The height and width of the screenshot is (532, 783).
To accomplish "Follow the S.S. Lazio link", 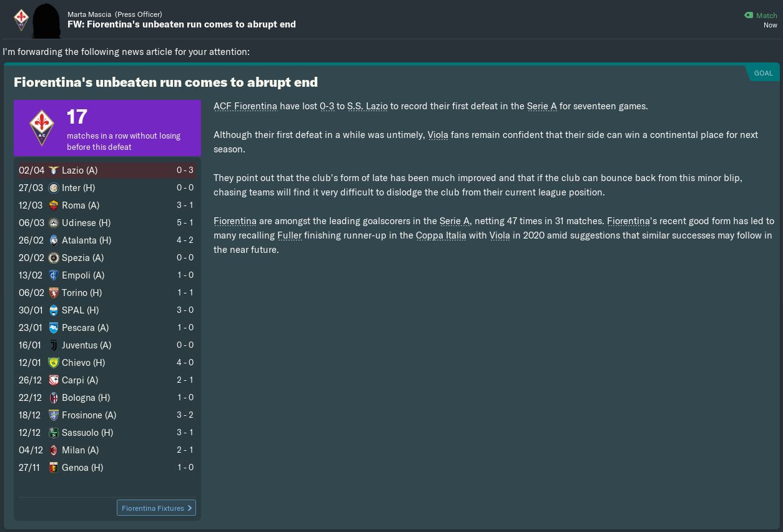I will click(368, 106).
